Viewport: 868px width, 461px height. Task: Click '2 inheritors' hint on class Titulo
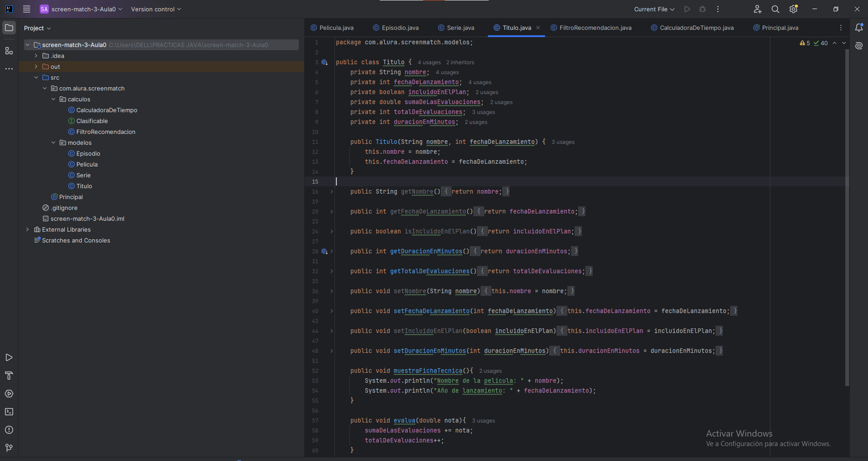coord(460,62)
